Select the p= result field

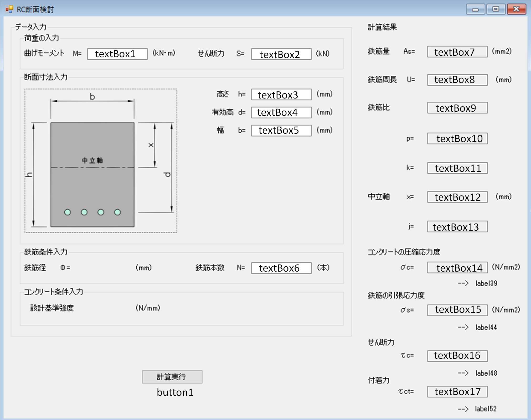tap(457, 138)
